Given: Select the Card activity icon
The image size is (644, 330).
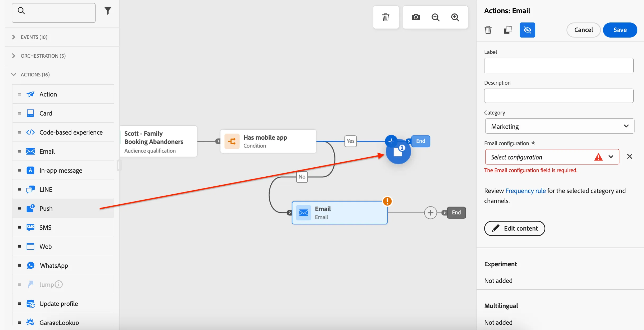Looking at the screenshot, I should (30, 113).
